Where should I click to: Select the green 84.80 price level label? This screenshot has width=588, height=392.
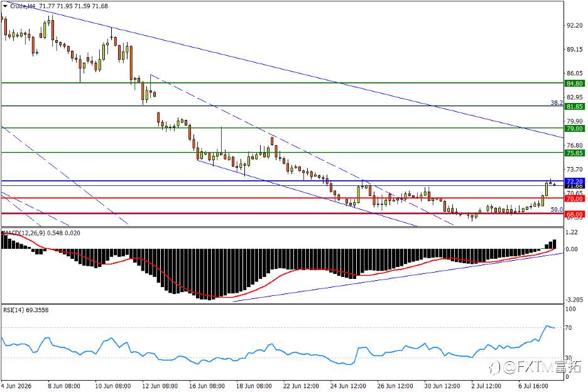(575, 84)
